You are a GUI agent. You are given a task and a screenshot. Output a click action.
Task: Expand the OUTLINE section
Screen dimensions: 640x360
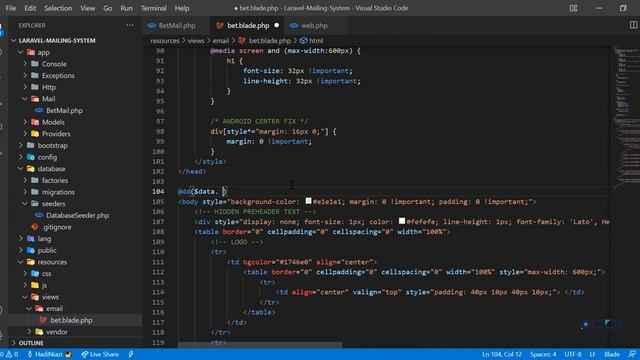pyautogui.click(x=31, y=343)
